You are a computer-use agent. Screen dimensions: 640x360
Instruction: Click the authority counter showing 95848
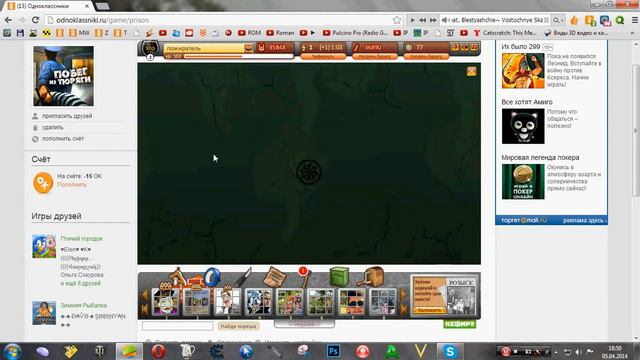point(276,48)
